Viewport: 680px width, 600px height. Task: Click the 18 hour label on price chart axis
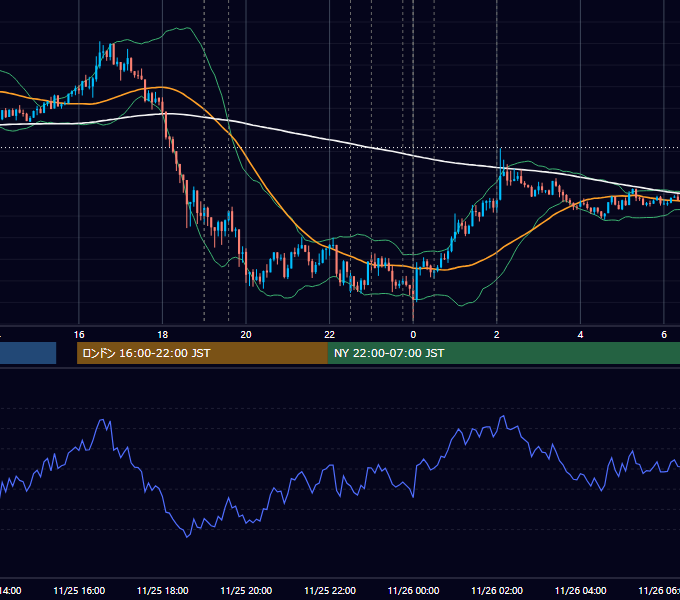pos(163,334)
